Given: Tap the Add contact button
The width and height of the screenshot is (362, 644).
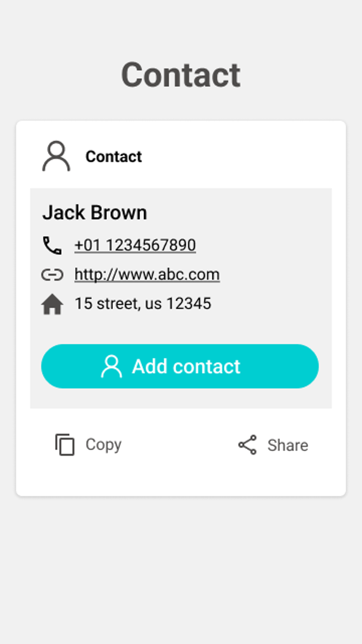Looking at the screenshot, I should tap(180, 366).
